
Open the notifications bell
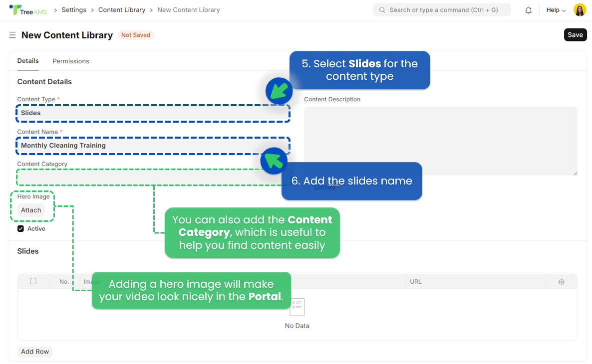[528, 10]
